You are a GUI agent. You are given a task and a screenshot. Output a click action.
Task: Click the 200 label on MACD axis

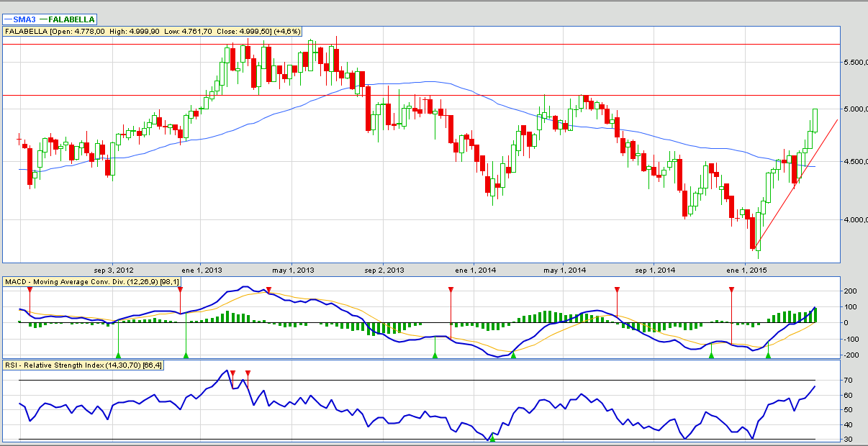849,291
